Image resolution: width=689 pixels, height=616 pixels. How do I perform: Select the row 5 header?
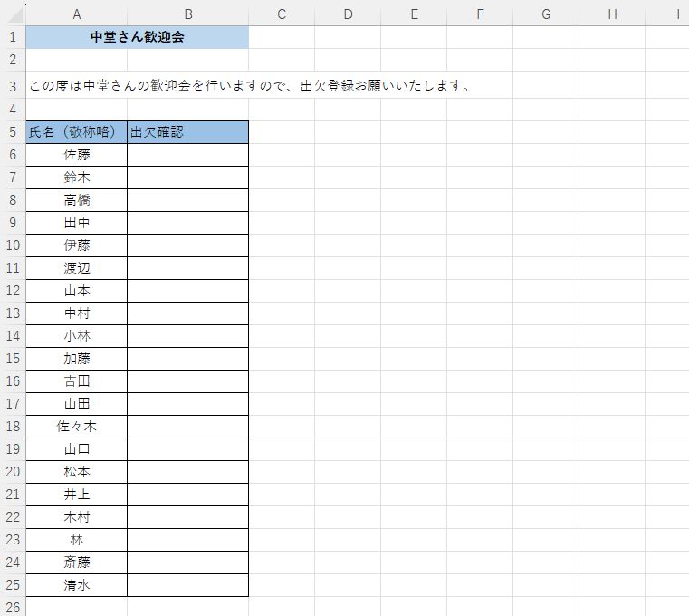point(13,132)
